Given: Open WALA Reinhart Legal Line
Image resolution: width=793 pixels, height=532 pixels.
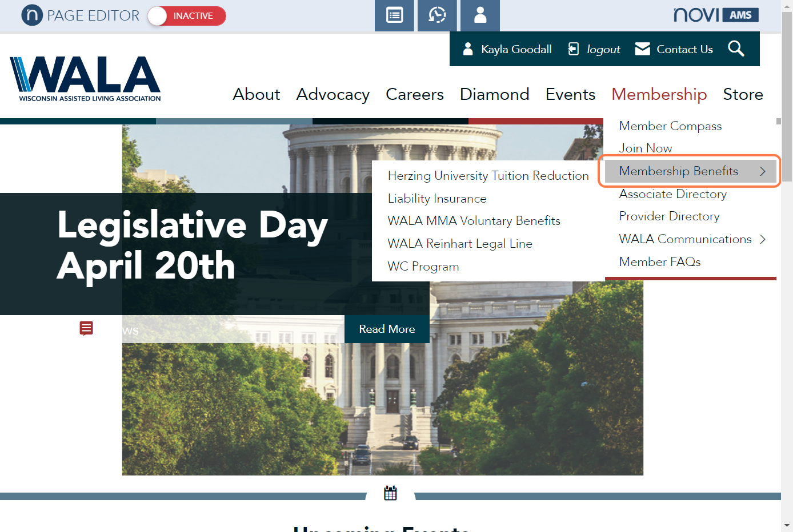Looking at the screenshot, I should tap(460, 244).
